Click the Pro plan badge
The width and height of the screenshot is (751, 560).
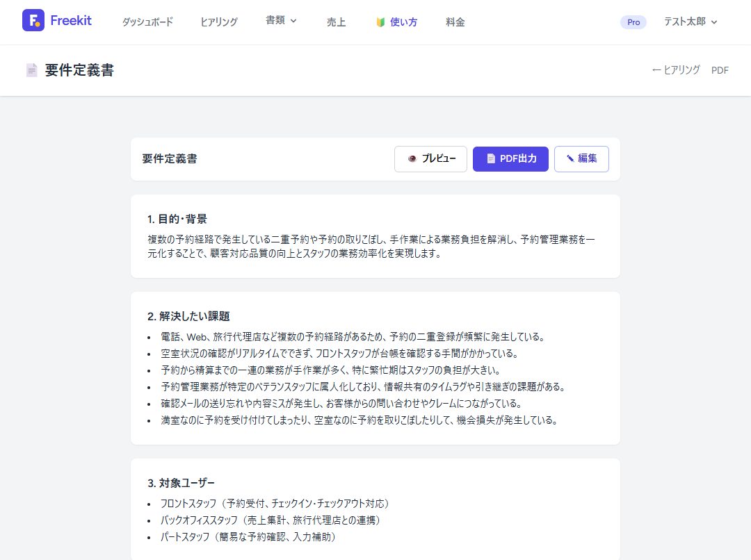tap(633, 22)
